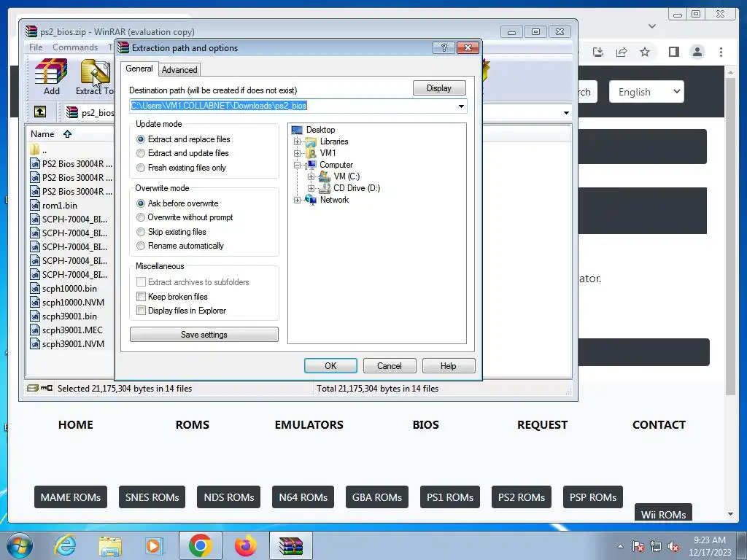The image size is (747, 560).
Task: Switch to the General tab
Action: 139,69
